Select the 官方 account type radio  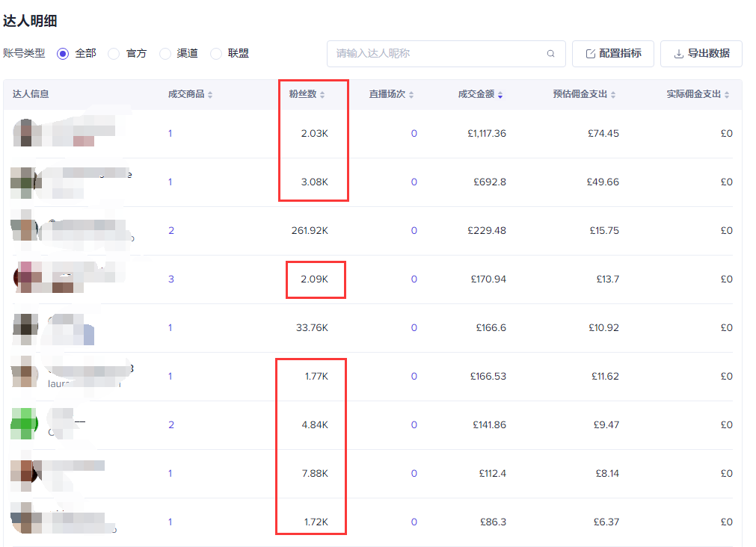click(x=114, y=54)
